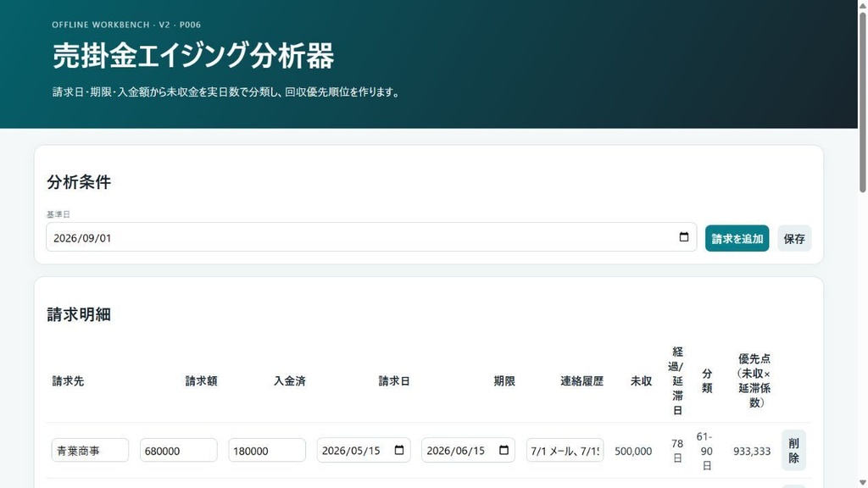Click the scrollbar up arrow
The height and width of the screenshot is (488, 868).
click(862, 5)
